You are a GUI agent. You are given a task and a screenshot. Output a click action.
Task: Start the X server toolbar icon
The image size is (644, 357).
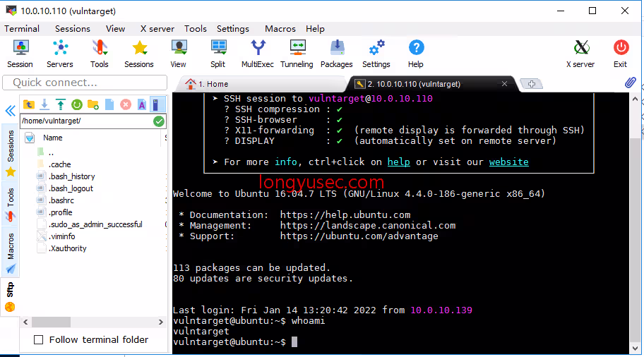(x=580, y=54)
